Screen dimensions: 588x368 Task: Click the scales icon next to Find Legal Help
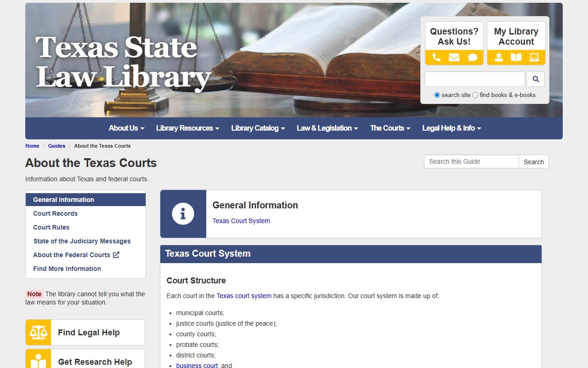[x=39, y=333]
